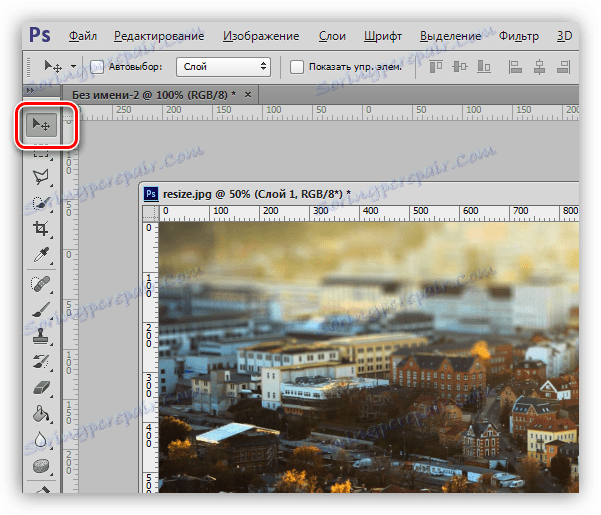Click Align Vertical Centers icon

point(460,67)
